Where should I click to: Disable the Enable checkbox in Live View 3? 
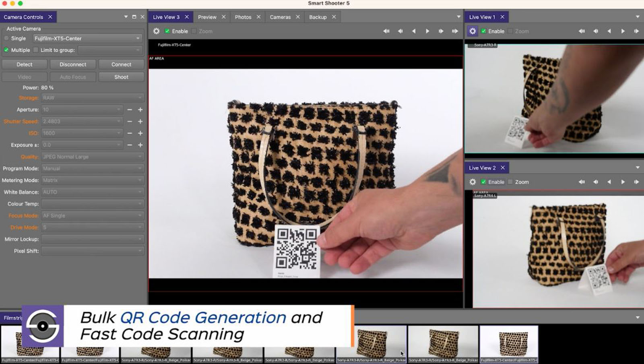pos(167,31)
